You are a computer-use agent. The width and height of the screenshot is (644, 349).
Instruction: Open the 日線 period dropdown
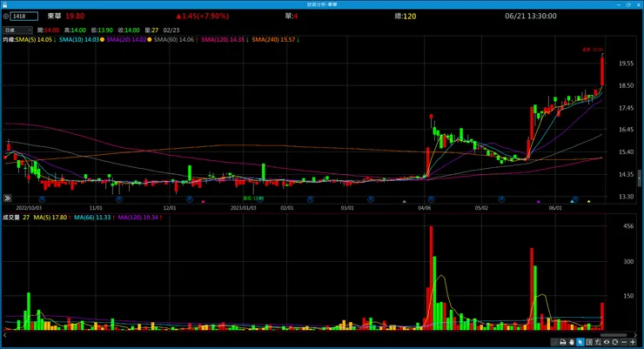[17, 30]
